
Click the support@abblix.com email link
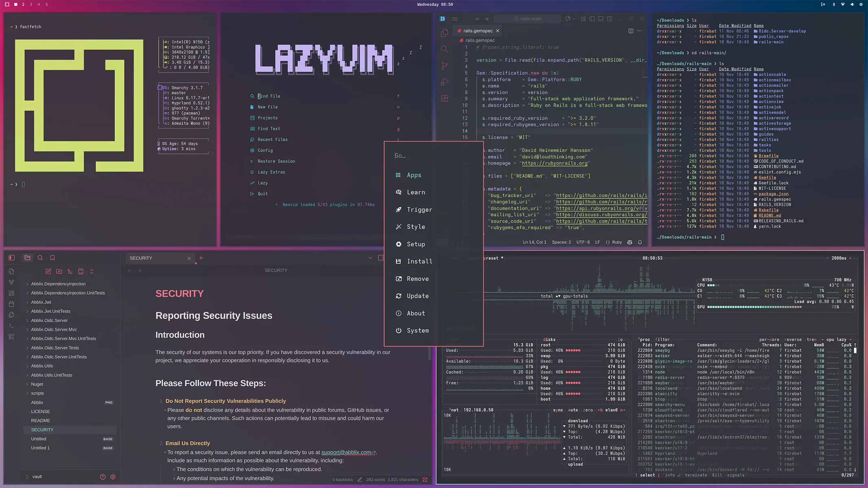tap(346, 452)
